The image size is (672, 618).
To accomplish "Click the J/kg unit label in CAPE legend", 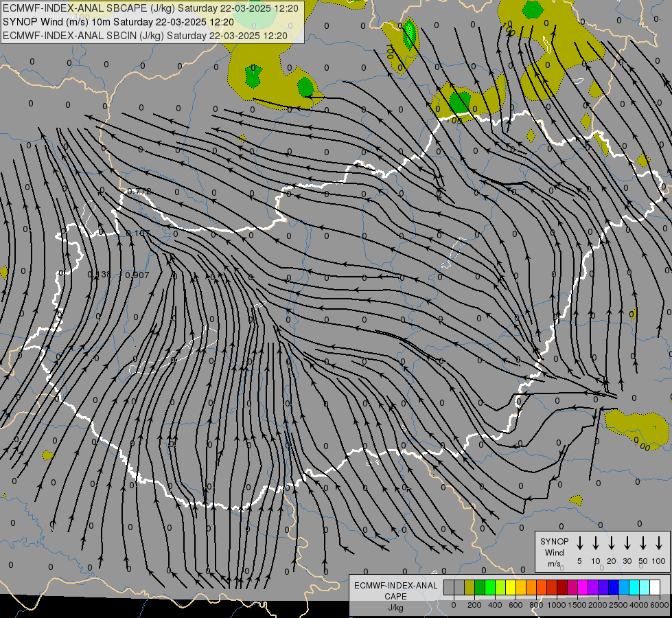I will [x=395, y=608].
